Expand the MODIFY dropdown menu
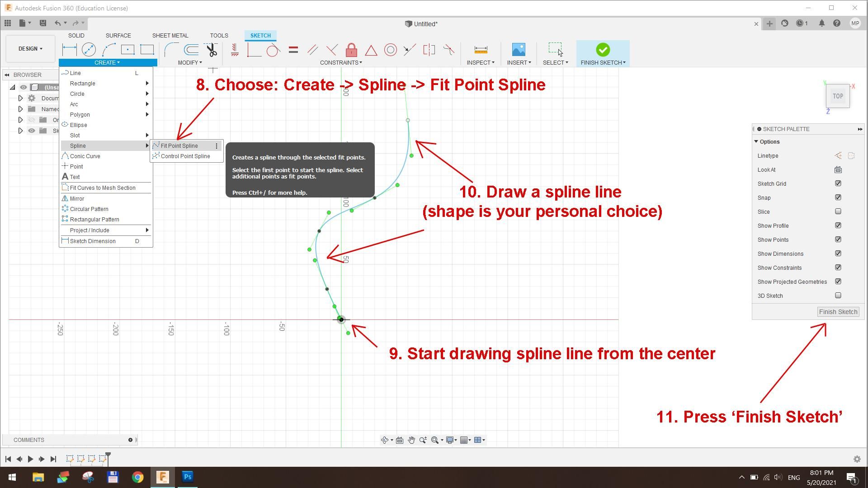This screenshot has height=488, width=868. (190, 63)
